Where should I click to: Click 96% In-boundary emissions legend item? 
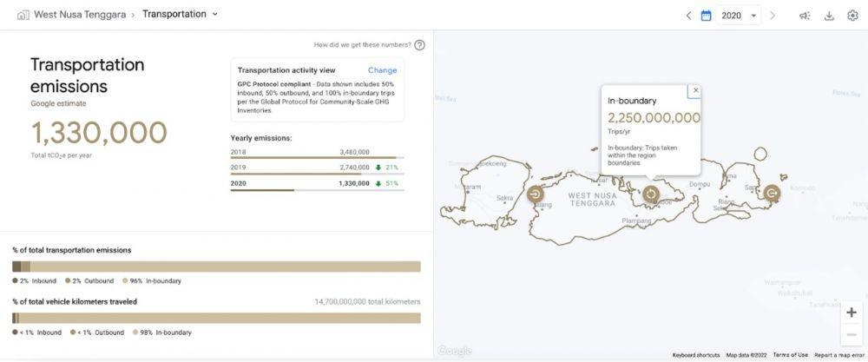[x=151, y=280]
